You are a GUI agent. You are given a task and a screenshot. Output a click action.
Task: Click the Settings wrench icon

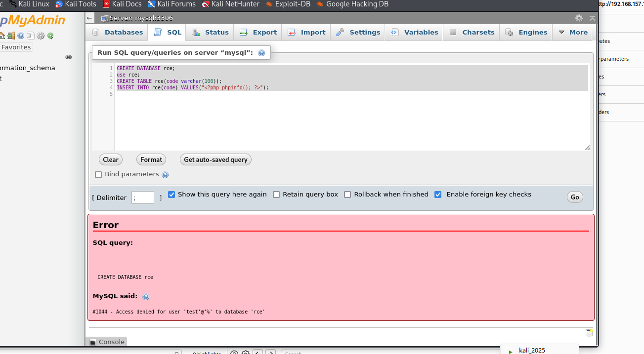click(340, 33)
